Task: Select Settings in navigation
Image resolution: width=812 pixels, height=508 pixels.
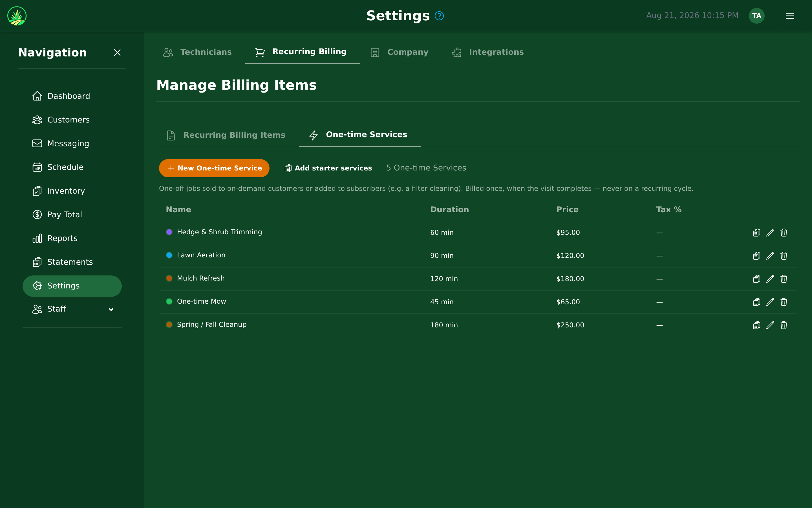Action: pyautogui.click(x=72, y=286)
